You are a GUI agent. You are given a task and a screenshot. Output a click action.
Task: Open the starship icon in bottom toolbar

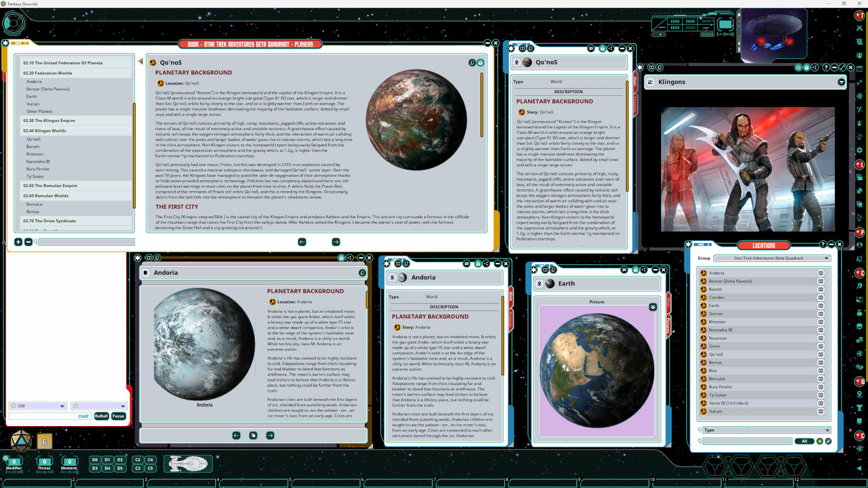(x=188, y=464)
